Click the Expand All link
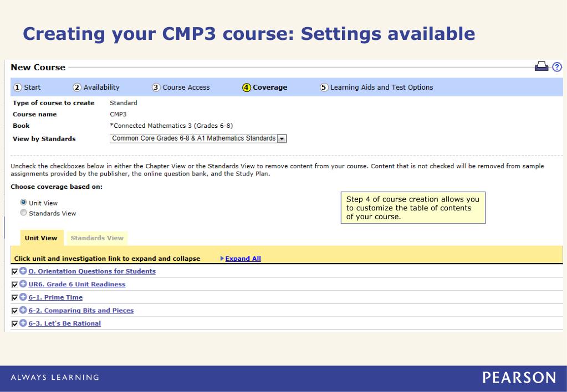 243,259
